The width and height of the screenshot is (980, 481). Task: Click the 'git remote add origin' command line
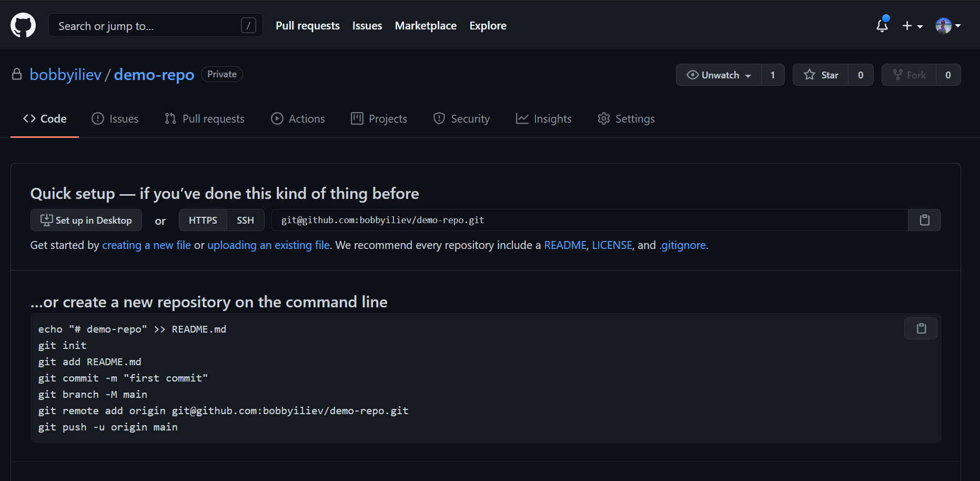[223, 410]
